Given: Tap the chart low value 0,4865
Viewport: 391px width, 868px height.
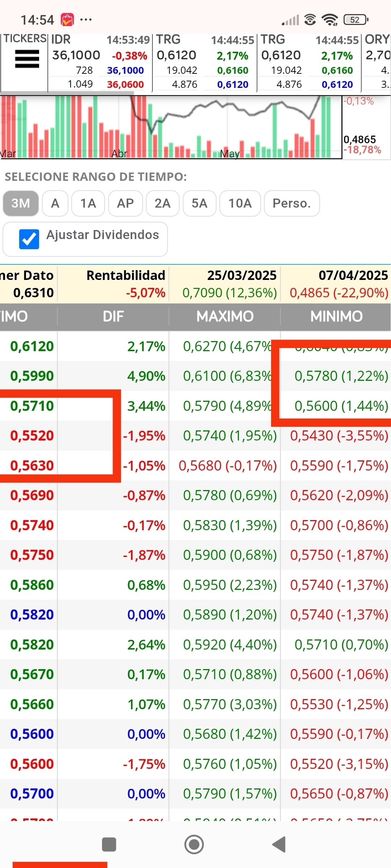Looking at the screenshot, I should (x=360, y=139).
